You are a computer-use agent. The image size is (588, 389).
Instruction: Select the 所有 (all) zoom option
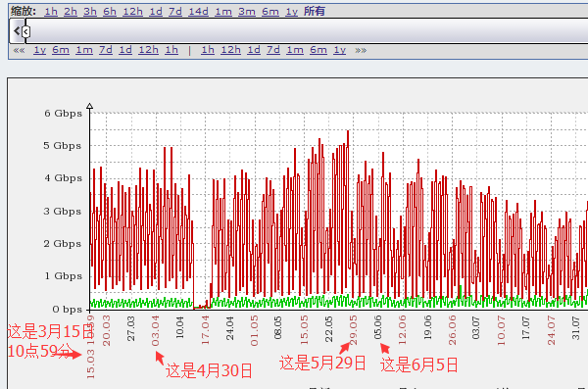315,11
